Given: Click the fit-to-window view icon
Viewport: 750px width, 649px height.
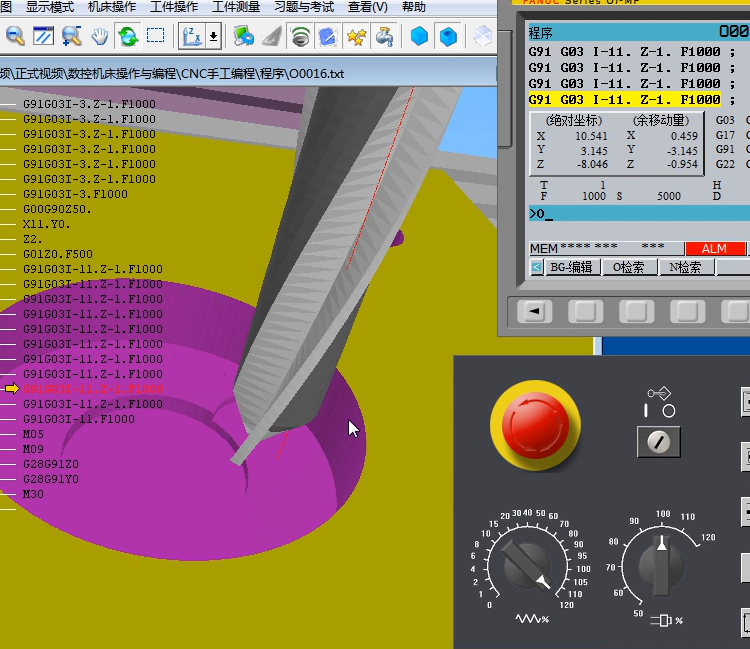Looking at the screenshot, I should pos(43,36).
